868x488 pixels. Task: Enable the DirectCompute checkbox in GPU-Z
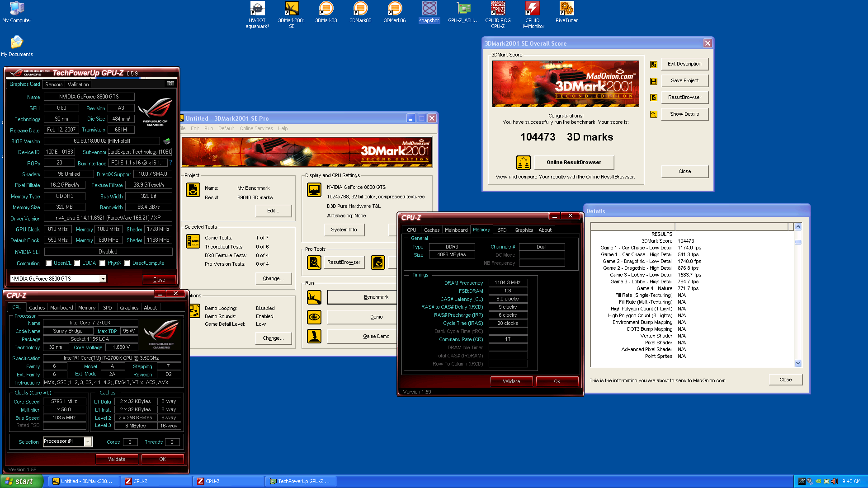click(x=127, y=263)
